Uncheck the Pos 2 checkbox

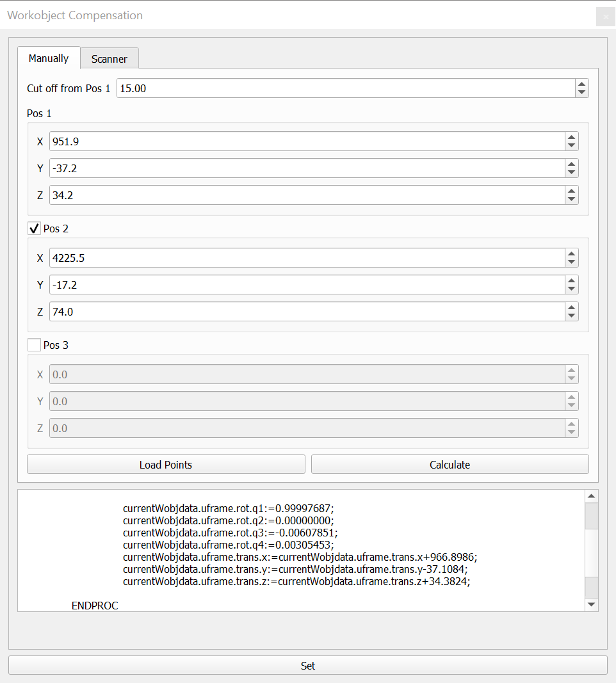pos(34,229)
